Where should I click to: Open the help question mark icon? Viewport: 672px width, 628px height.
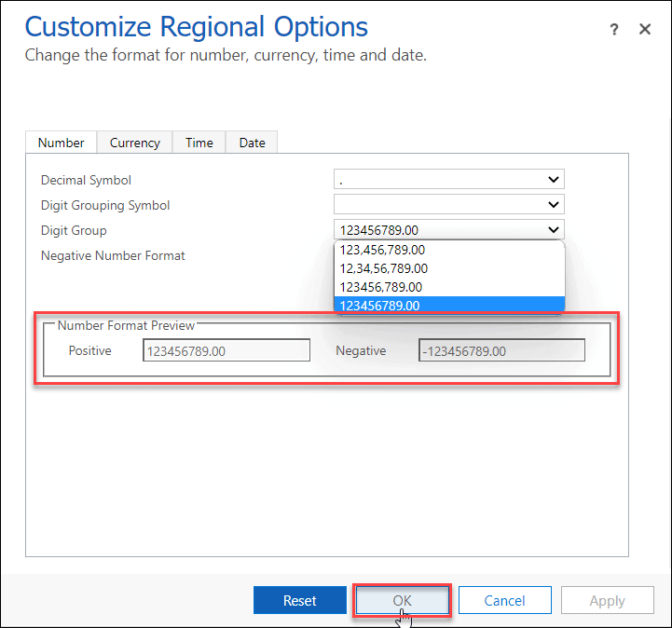613,30
